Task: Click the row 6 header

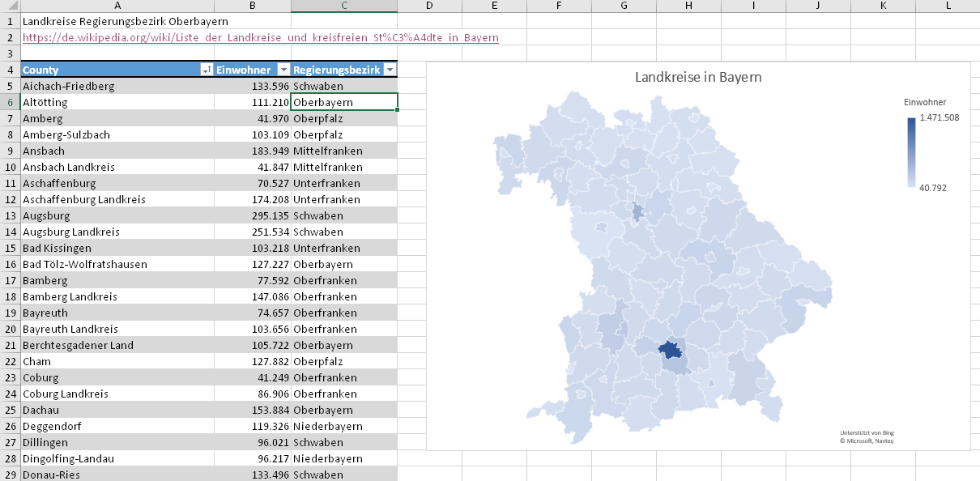Action: tap(10, 102)
